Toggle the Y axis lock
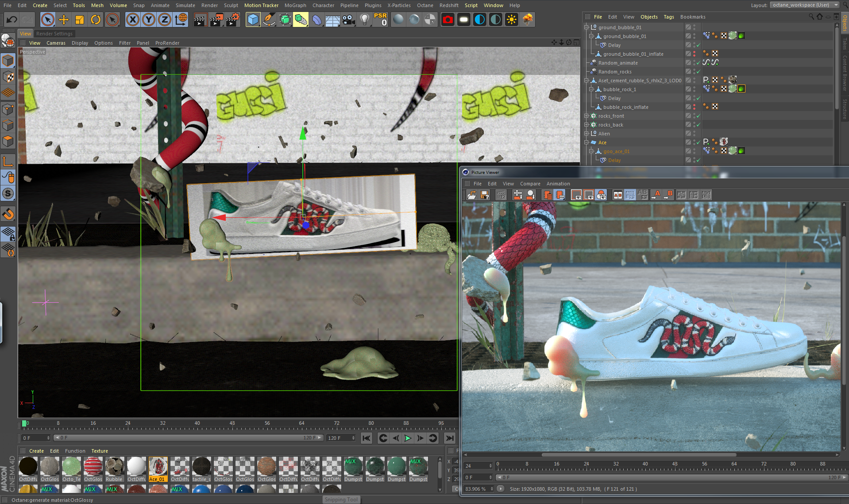 click(149, 19)
